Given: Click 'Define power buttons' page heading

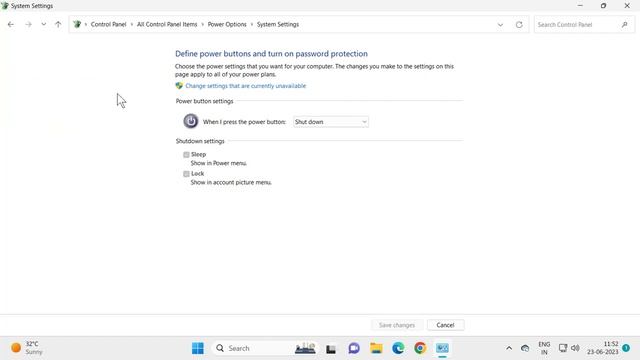Looking at the screenshot, I should tap(271, 54).
